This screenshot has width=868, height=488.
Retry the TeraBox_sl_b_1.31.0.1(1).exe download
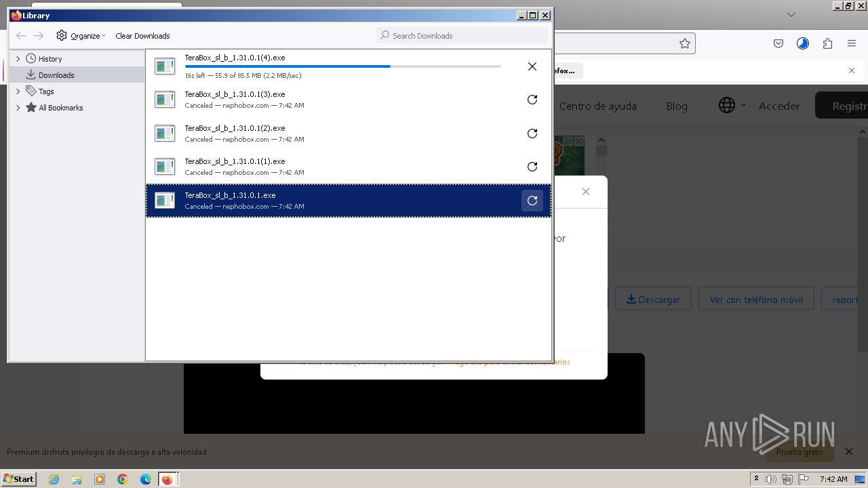point(532,167)
